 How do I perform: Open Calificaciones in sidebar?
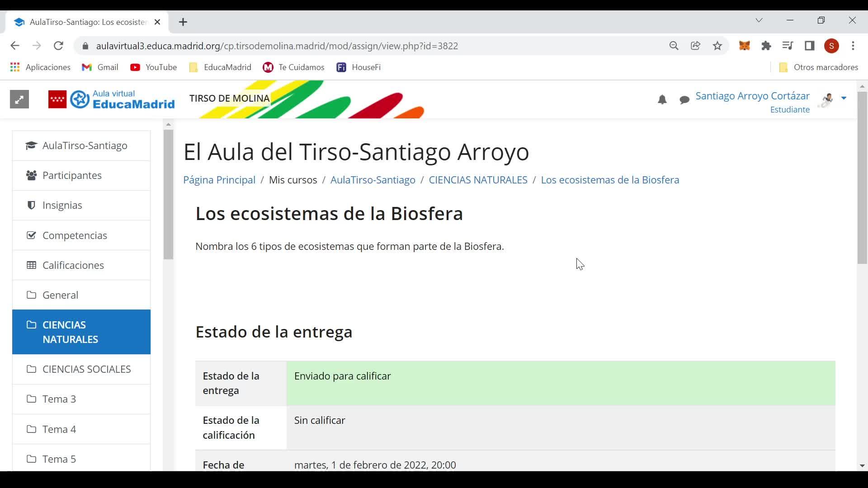point(73,265)
